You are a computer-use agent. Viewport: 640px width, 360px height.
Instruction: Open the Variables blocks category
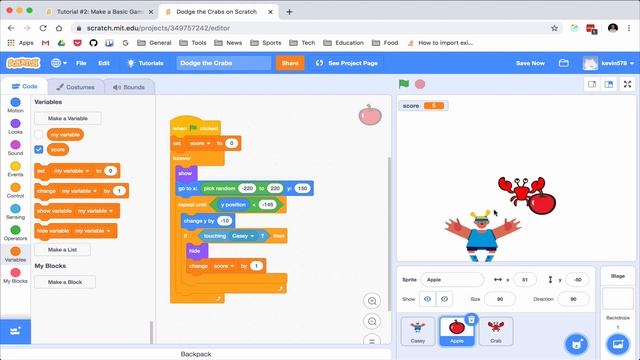tap(16, 254)
